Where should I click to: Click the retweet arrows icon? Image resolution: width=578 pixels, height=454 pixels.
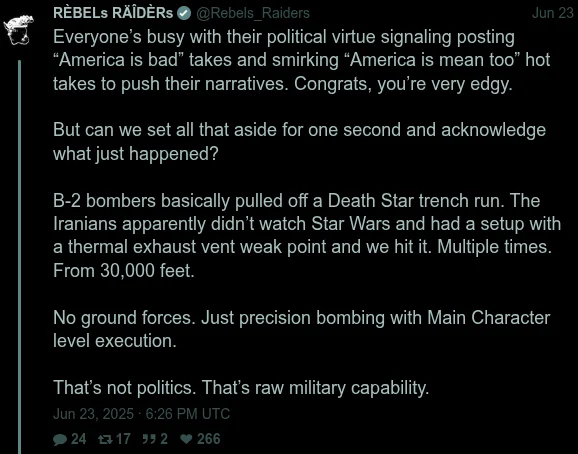coord(105,439)
